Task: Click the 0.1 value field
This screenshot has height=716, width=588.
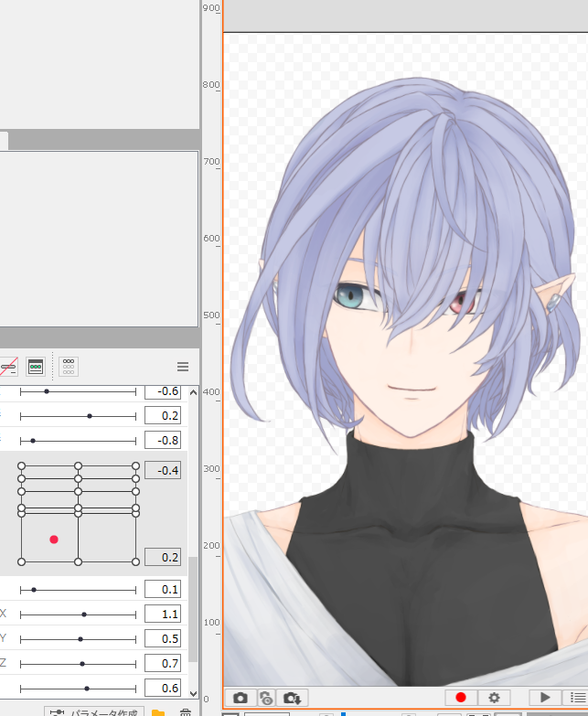Action: tap(163, 590)
